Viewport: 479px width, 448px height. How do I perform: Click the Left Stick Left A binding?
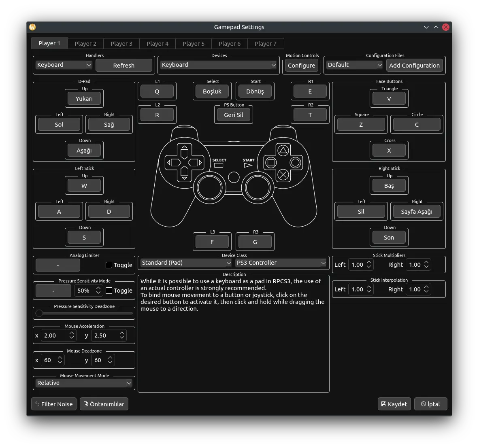59,212
